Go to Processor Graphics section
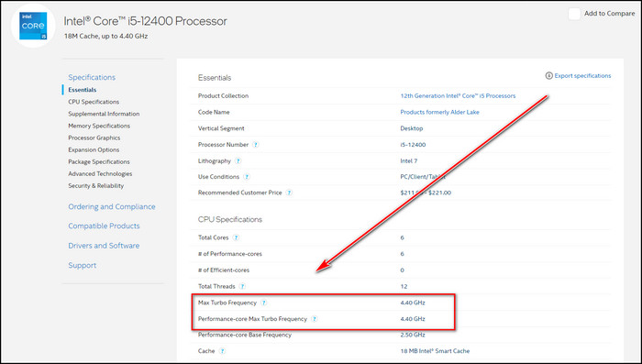 94,138
